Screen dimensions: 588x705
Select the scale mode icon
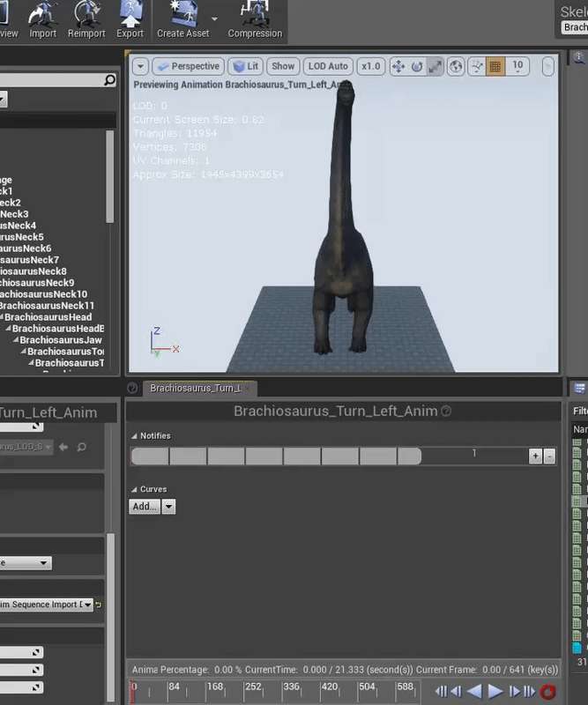tap(435, 67)
